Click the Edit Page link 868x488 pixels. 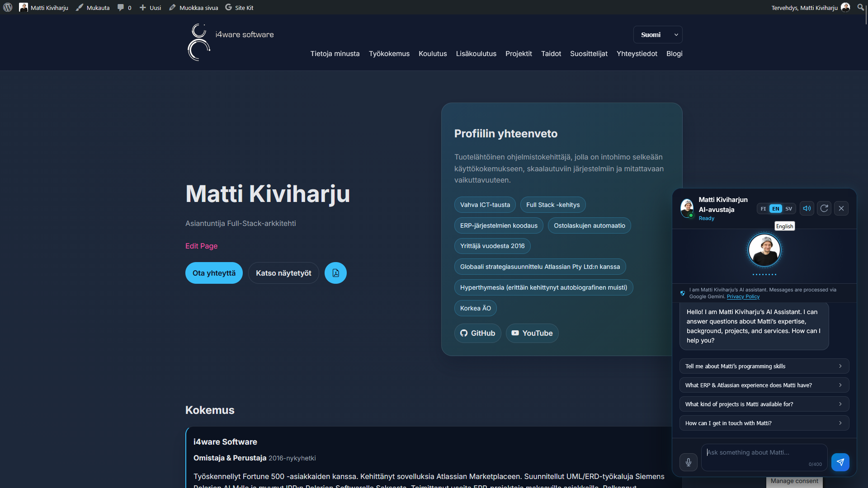(x=201, y=246)
